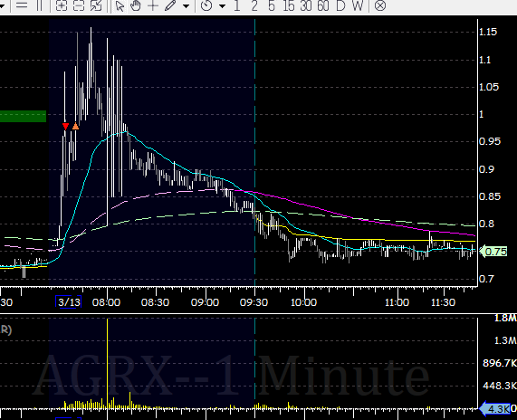Click the 08:00 time axis label

tap(106, 302)
